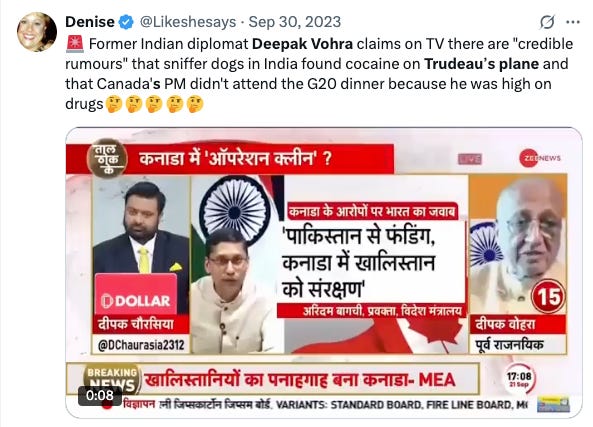The width and height of the screenshot is (593, 427).
Task: Click the LIVE badge in the video
Action: (470, 159)
